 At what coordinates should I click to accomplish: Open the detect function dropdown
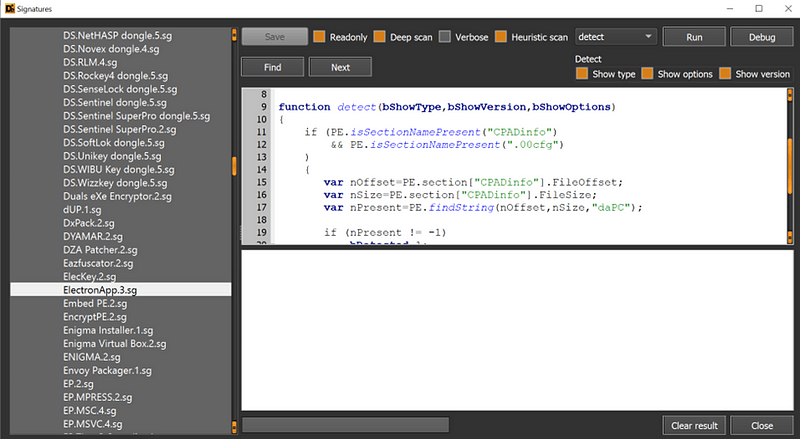615,37
